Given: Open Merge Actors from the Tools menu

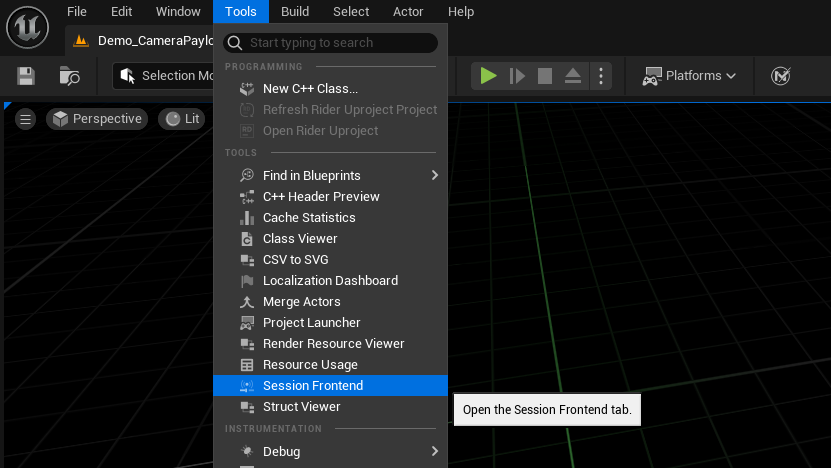Looking at the screenshot, I should click(x=301, y=302).
